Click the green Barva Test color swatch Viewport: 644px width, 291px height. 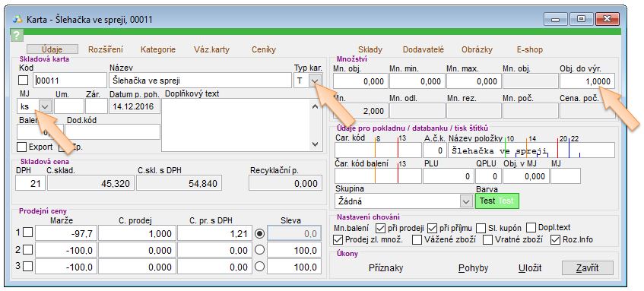(x=497, y=201)
